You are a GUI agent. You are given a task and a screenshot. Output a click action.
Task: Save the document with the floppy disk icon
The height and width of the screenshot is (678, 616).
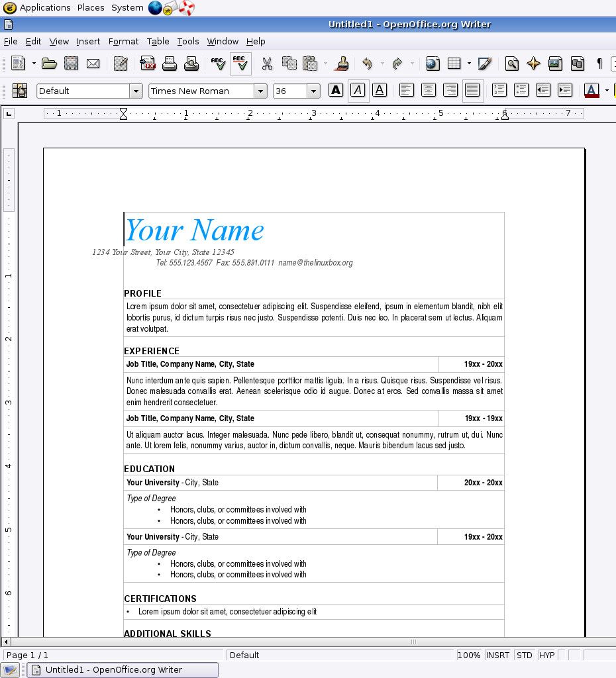tap(71, 64)
